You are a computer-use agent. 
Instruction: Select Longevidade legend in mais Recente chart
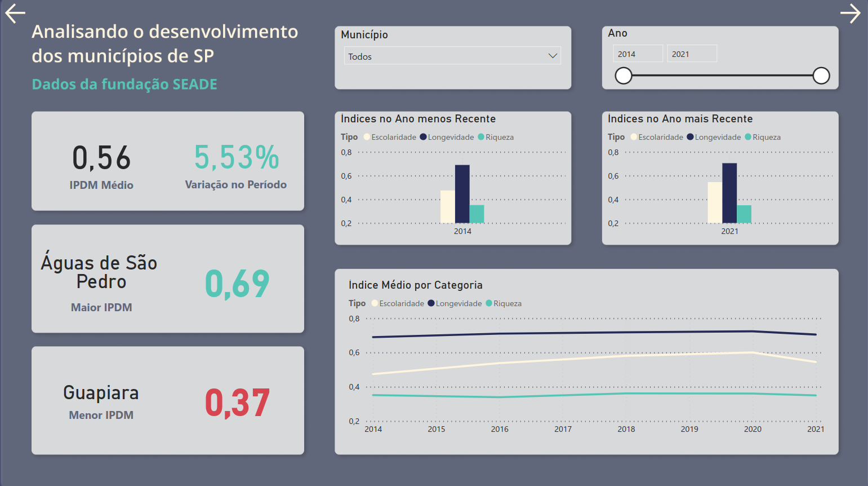[714, 137]
